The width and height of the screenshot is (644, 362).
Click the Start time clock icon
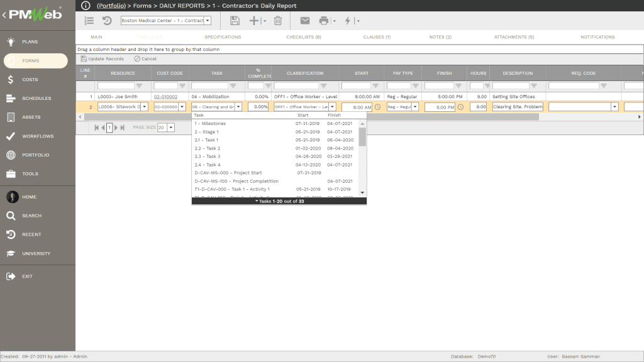pyautogui.click(x=377, y=107)
